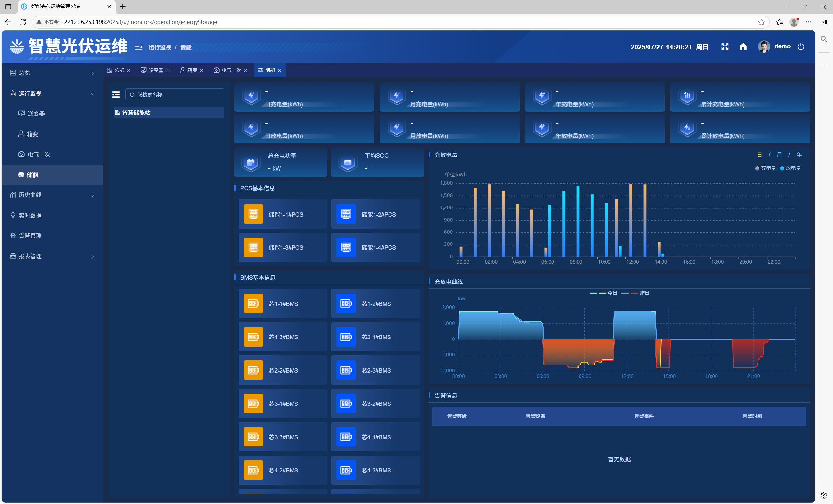Click the power logout icon
The height and width of the screenshot is (504, 833).
pyautogui.click(x=800, y=46)
